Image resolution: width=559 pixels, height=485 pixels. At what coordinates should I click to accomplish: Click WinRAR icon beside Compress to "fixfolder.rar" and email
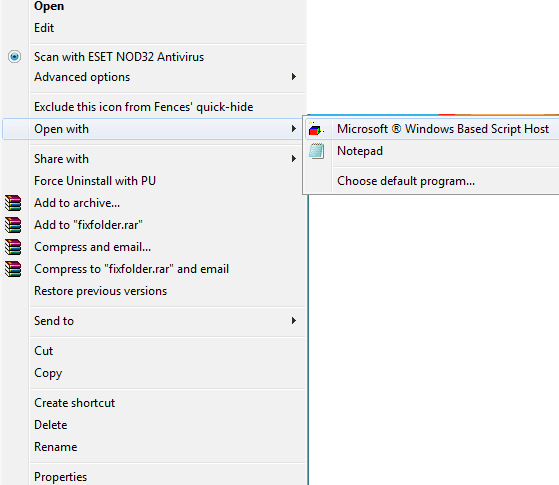pos(13,269)
